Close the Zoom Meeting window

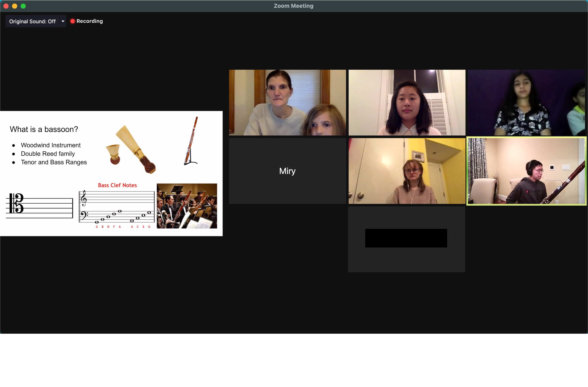tap(6, 6)
